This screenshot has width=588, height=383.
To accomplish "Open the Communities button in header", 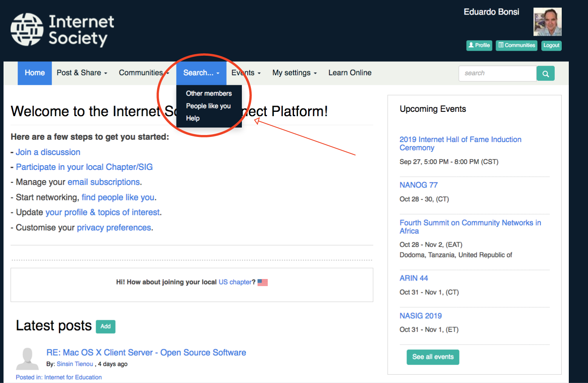I will click(x=516, y=46).
